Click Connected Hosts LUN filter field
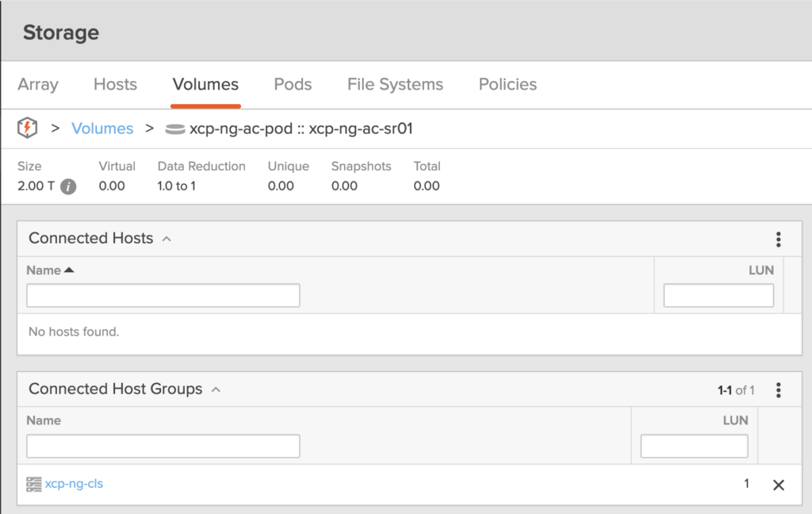812x514 pixels. point(718,295)
